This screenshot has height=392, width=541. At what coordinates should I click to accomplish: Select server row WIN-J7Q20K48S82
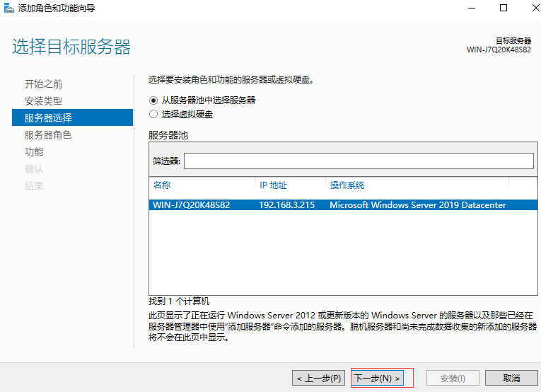coord(343,205)
